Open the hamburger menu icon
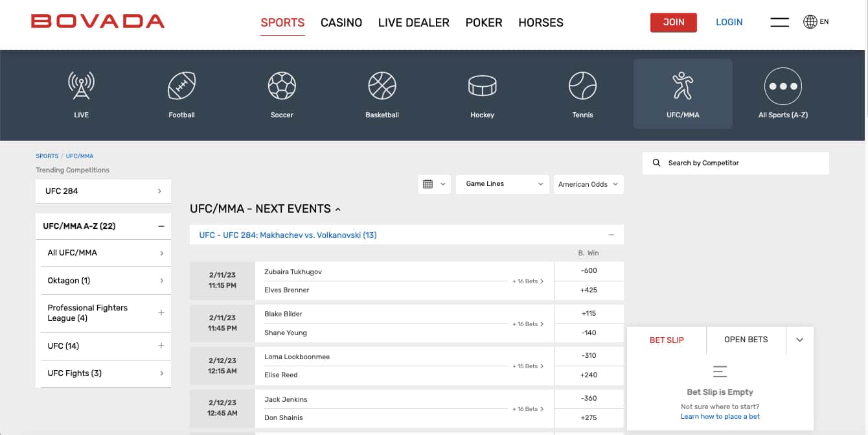 (779, 22)
